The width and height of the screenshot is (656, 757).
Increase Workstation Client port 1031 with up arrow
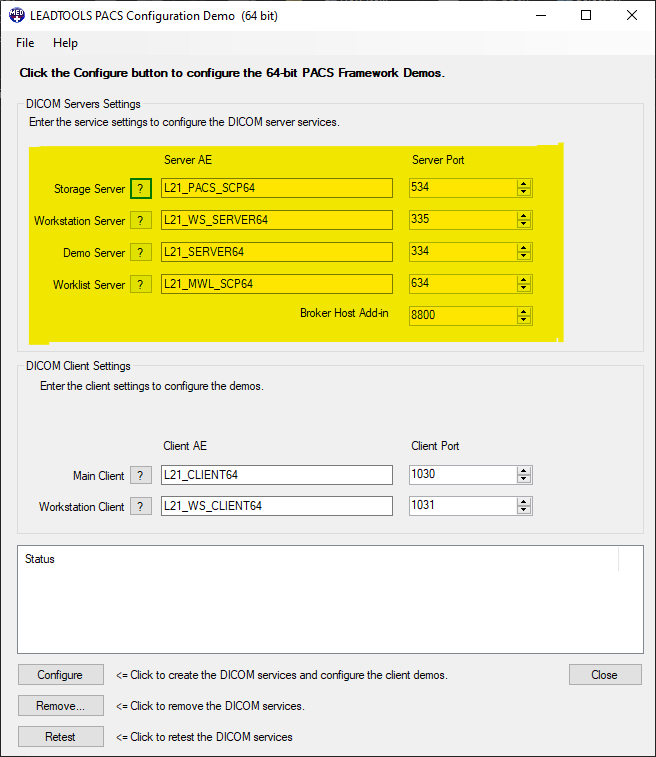pos(524,502)
